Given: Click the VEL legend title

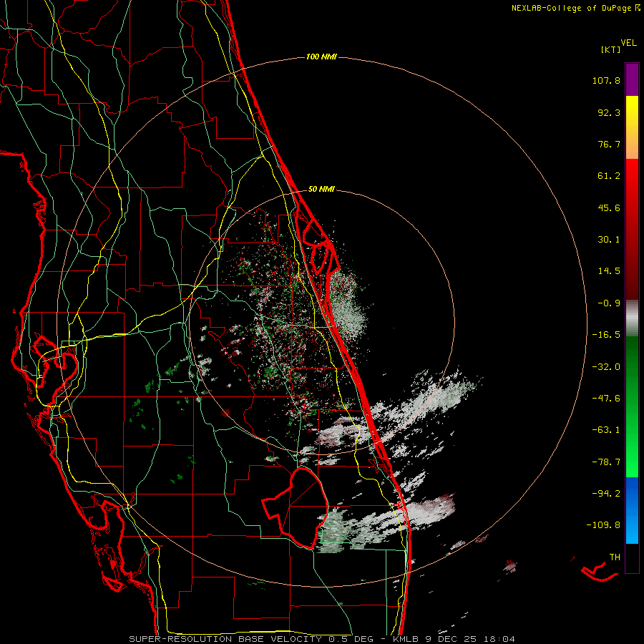Looking at the screenshot, I should [x=628, y=42].
